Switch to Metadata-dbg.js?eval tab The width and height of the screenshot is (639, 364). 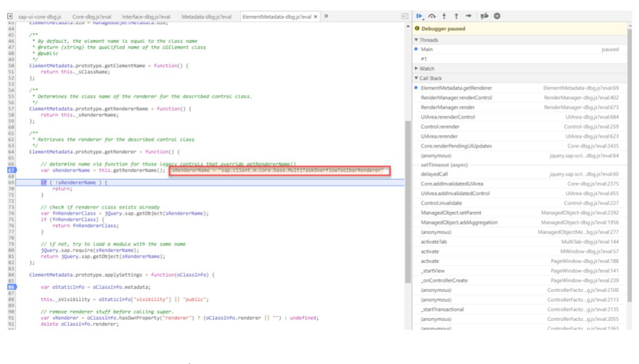coord(206,17)
